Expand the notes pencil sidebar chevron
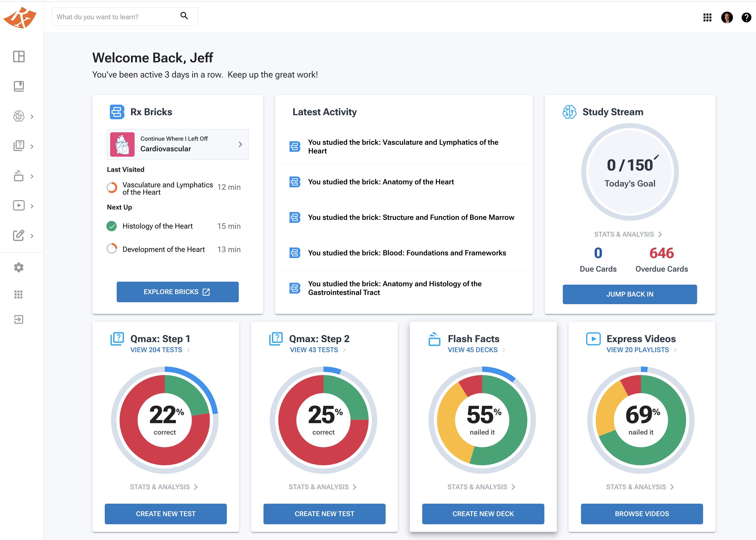 [32, 236]
